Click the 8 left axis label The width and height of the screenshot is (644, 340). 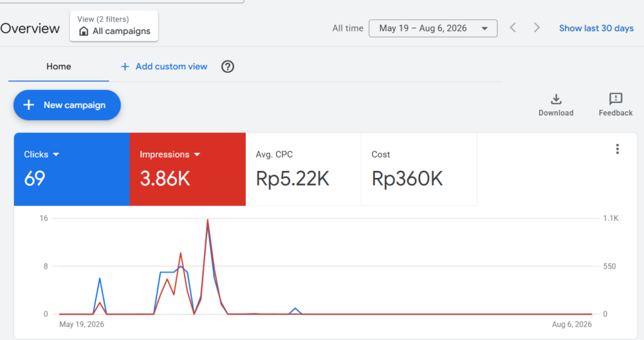[x=45, y=266]
